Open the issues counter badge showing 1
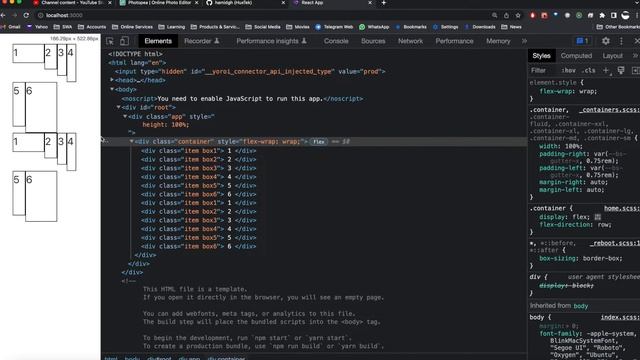Viewport: 640px width, 360px height. pyautogui.click(x=582, y=41)
